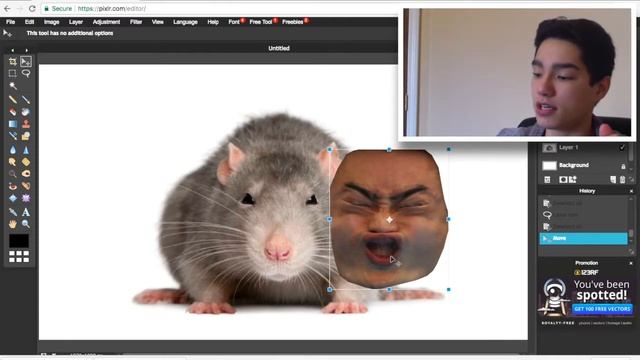Open the Adjustment menu
Screen dimensions: 640x360
(x=106, y=22)
